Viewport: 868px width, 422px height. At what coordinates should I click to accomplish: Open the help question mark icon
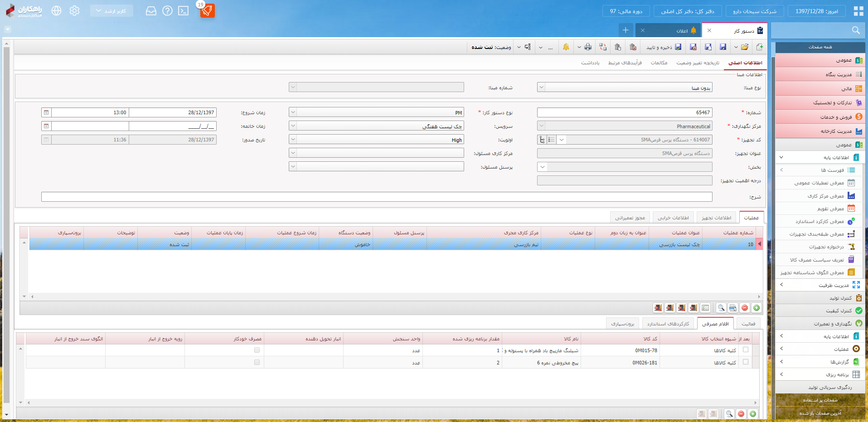coord(167,11)
